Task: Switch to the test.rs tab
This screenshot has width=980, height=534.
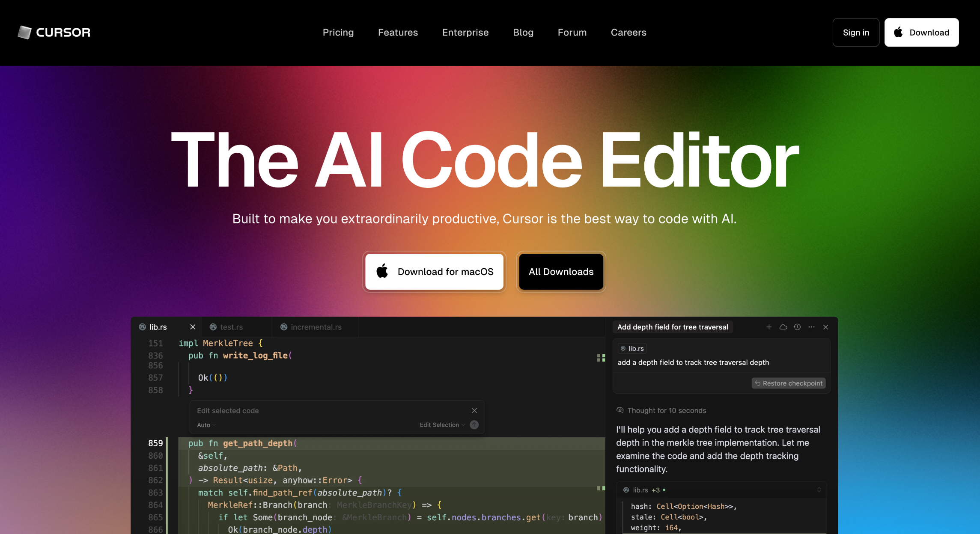Action: (231, 327)
